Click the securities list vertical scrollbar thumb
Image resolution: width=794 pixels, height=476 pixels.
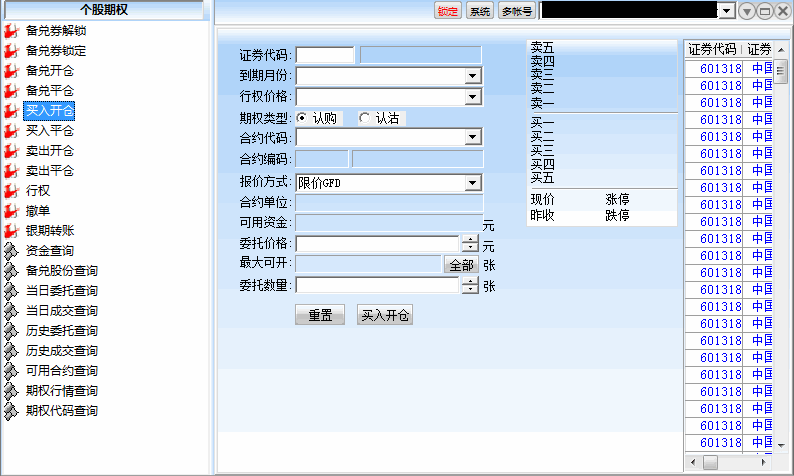781,71
